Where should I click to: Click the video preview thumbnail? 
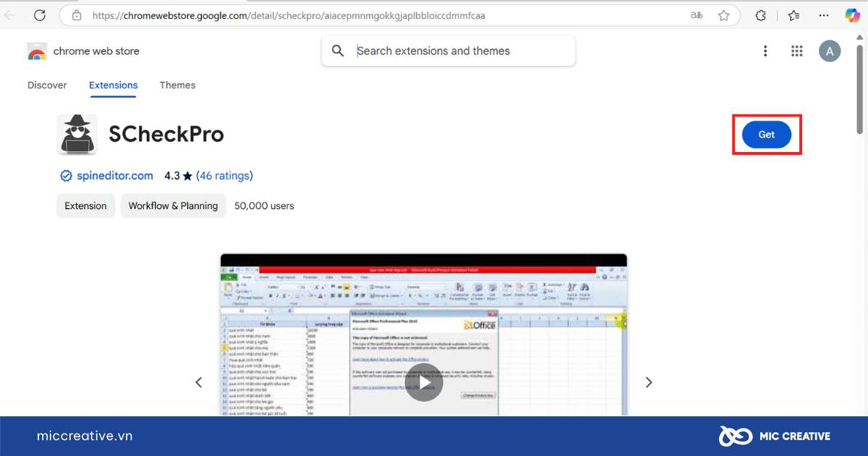tap(424, 335)
